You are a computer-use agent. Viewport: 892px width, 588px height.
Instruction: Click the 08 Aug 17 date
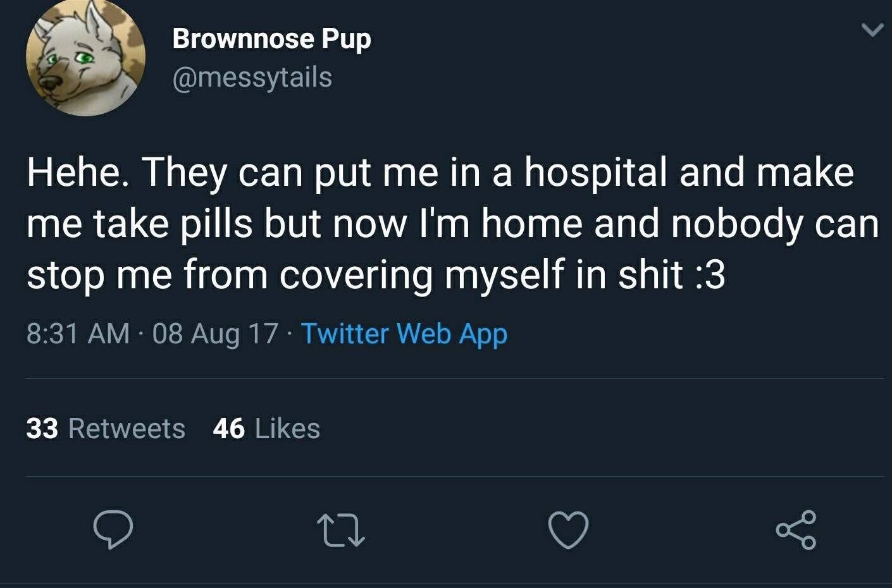(x=215, y=333)
